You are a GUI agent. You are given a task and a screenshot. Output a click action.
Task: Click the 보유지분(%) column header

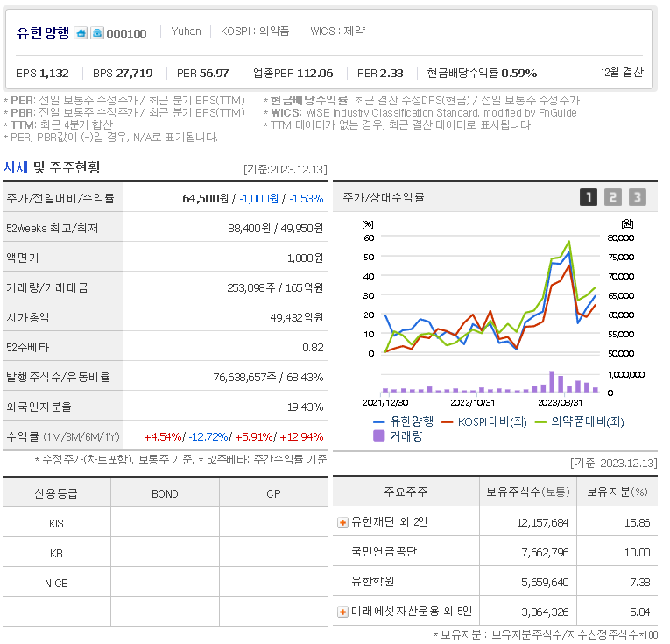point(617,492)
